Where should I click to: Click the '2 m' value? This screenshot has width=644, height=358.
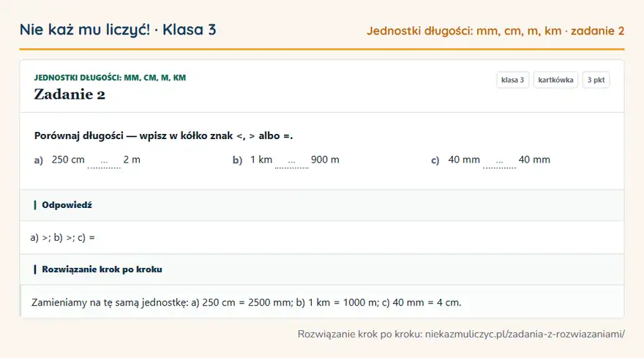(x=132, y=160)
